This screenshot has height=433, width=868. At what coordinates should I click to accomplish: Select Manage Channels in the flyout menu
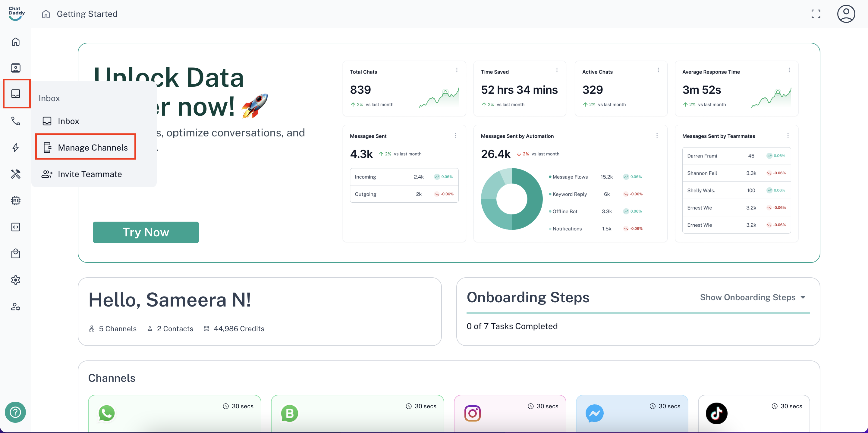[86, 147]
